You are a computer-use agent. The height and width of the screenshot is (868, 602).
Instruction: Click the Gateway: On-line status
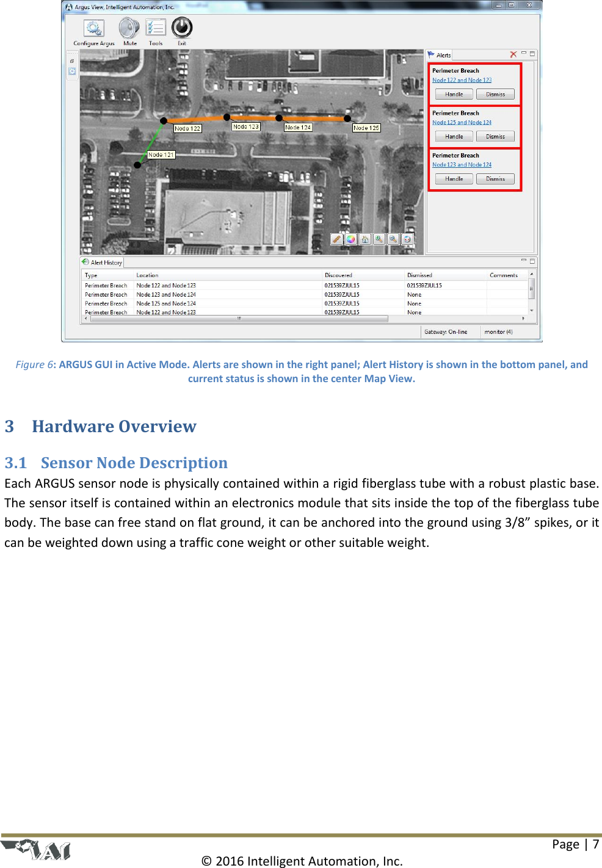446,332
